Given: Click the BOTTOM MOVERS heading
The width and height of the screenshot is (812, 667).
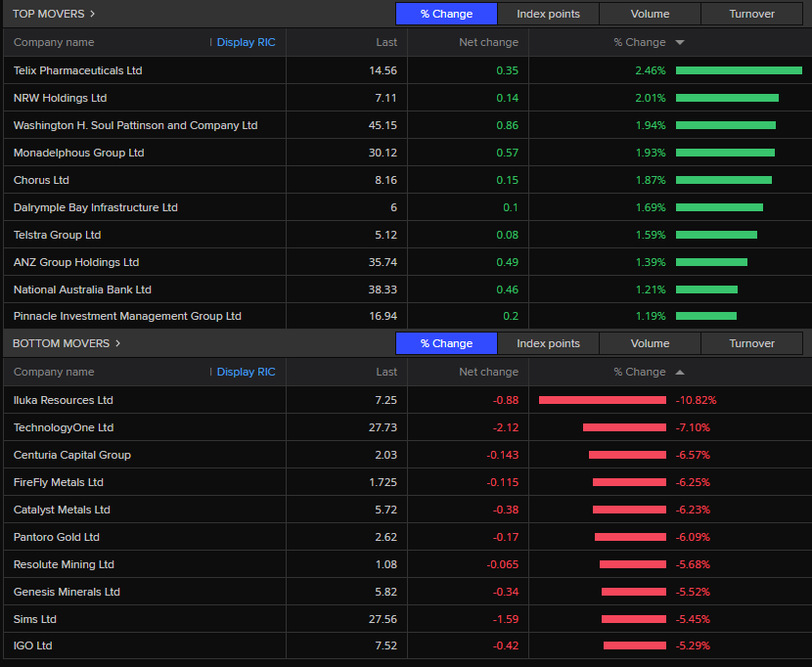Looking at the screenshot, I should tap(61, 343).
